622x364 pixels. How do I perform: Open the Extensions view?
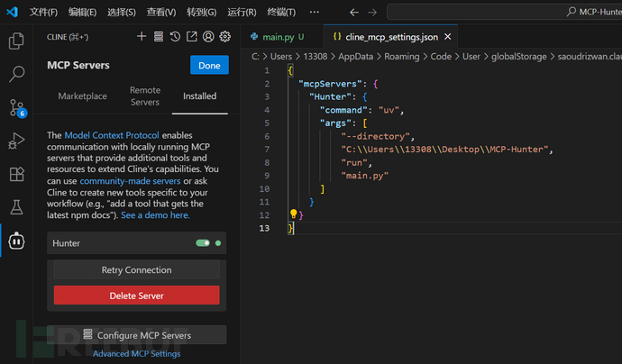coord(16,174)
